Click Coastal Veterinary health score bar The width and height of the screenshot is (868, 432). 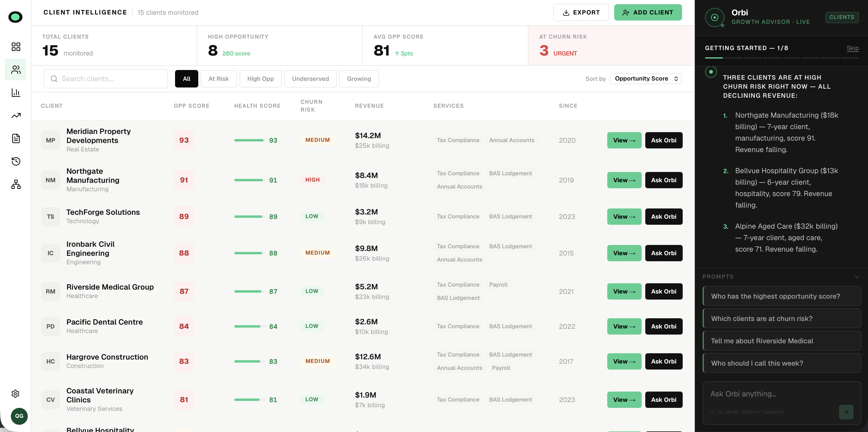[249, 400]
